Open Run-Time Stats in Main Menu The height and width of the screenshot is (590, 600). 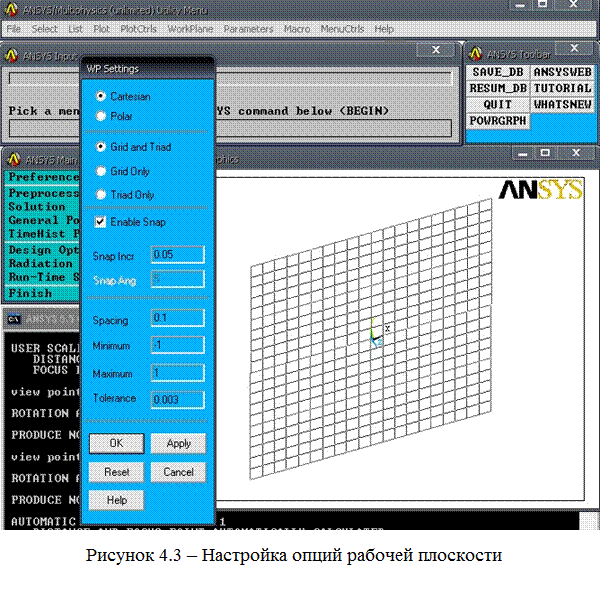(43, 277)
